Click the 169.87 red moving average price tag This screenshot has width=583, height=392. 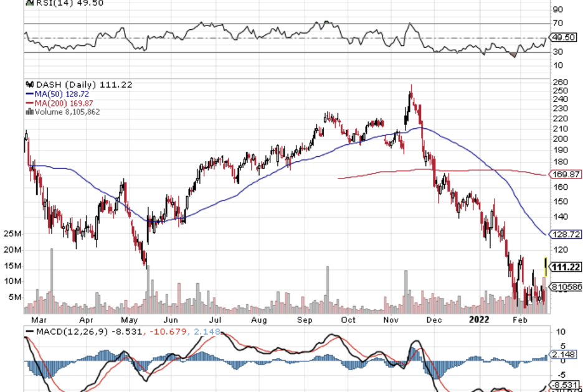tap(565, 174)
